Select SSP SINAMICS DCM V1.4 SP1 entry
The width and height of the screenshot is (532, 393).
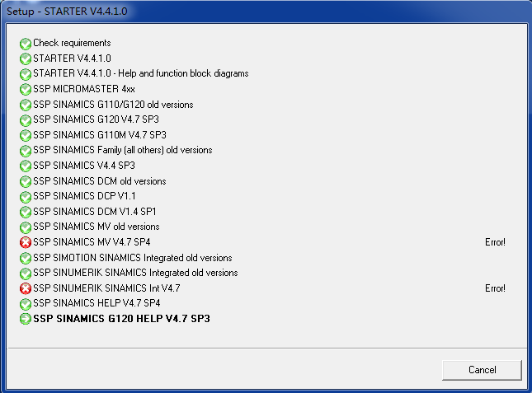tap(96, 212)
